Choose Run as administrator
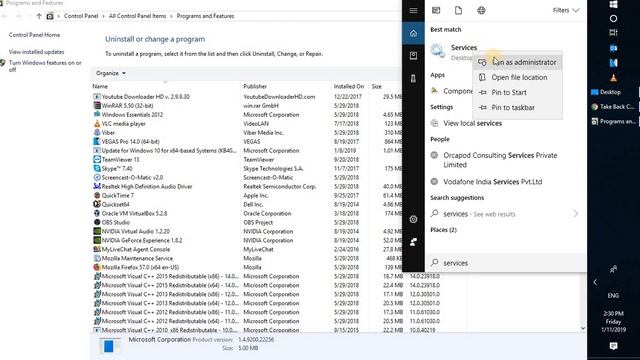 tap(517, 62)
